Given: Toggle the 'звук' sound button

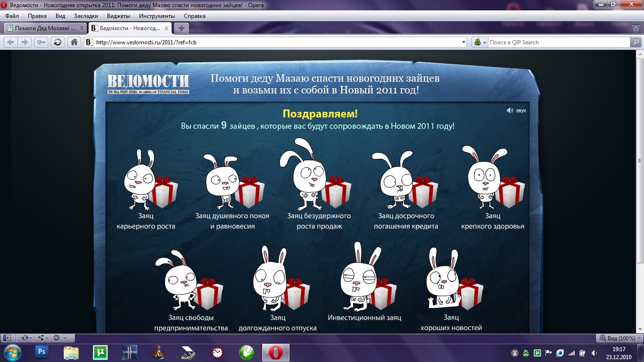Looking at the screenshot, I should click(516, 110).
